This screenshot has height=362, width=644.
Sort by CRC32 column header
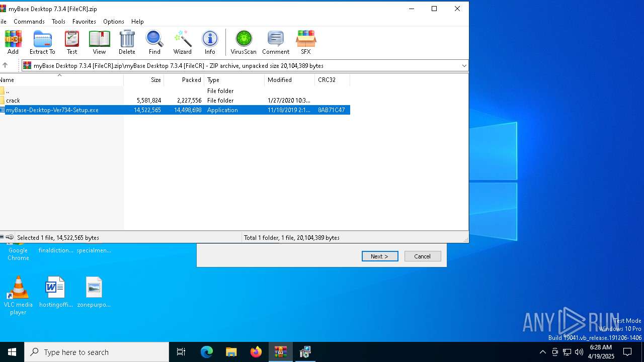[332, 80]
